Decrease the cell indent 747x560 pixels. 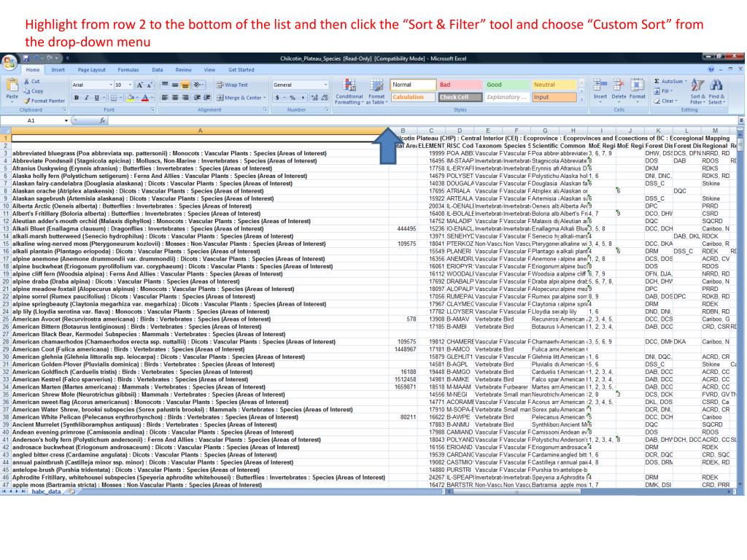pos(197,98)
